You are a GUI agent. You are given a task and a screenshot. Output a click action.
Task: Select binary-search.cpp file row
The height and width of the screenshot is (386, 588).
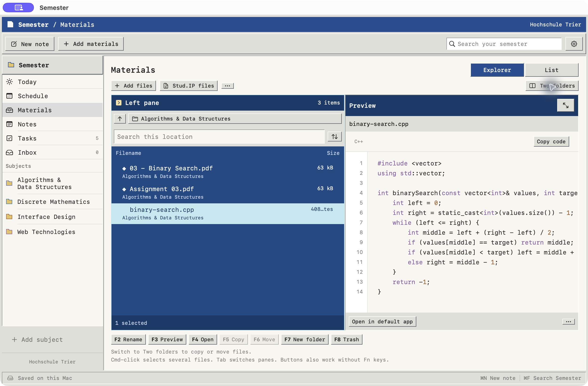[x=227, y=213]
